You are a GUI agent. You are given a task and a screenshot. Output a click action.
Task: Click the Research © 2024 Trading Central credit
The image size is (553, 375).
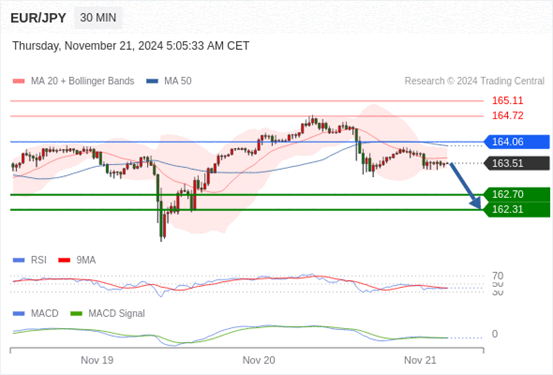[x=474, y=81]
